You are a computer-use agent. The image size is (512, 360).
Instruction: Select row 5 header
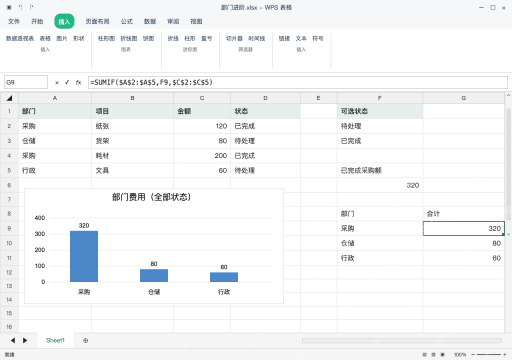click(9, 170)
